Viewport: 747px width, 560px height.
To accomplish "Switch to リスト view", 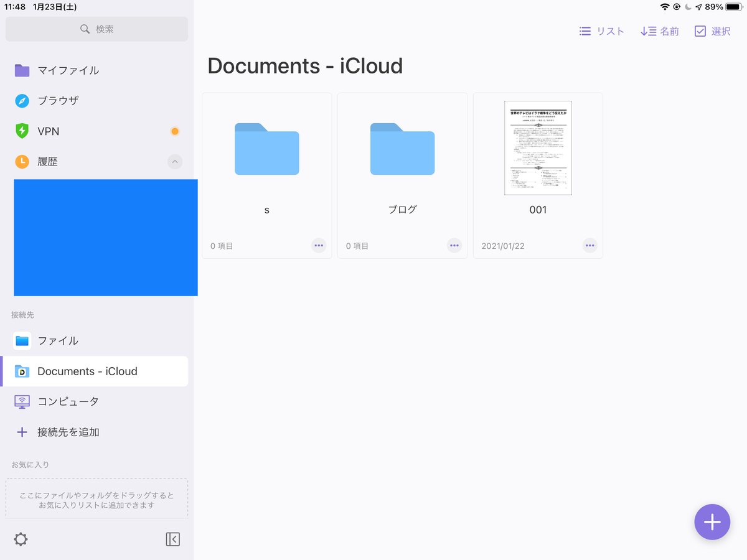I will 601,31.
